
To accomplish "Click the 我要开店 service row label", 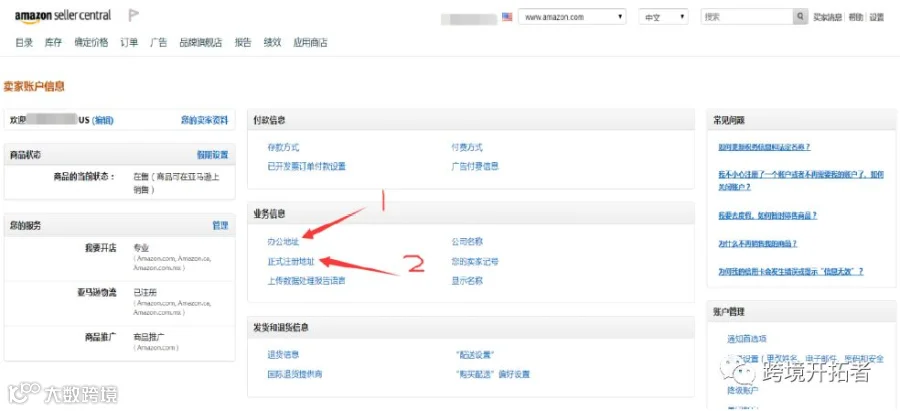I will 100,248.
